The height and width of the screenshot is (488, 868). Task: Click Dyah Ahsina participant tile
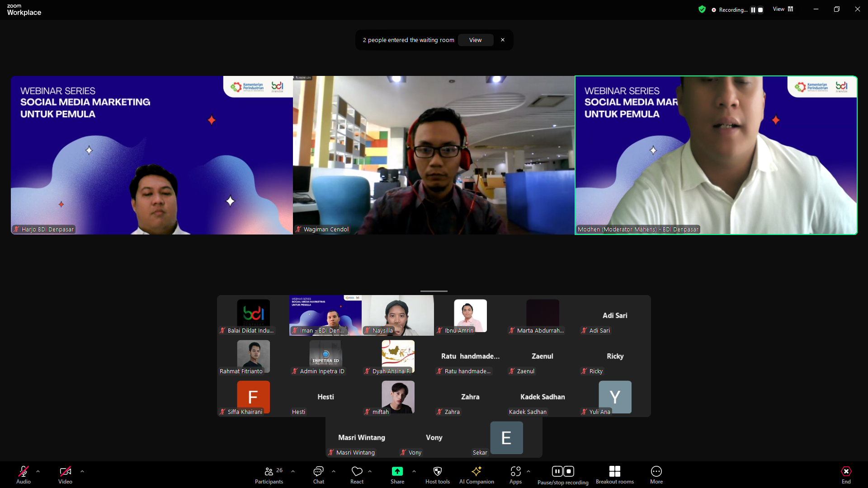(x=398, y=356)
